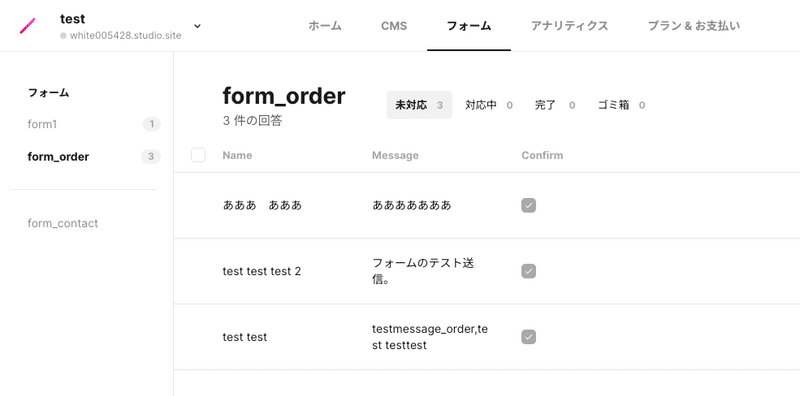Expand the test project dropdown chevron
This screenshot has width=800, height=396.
197,26
